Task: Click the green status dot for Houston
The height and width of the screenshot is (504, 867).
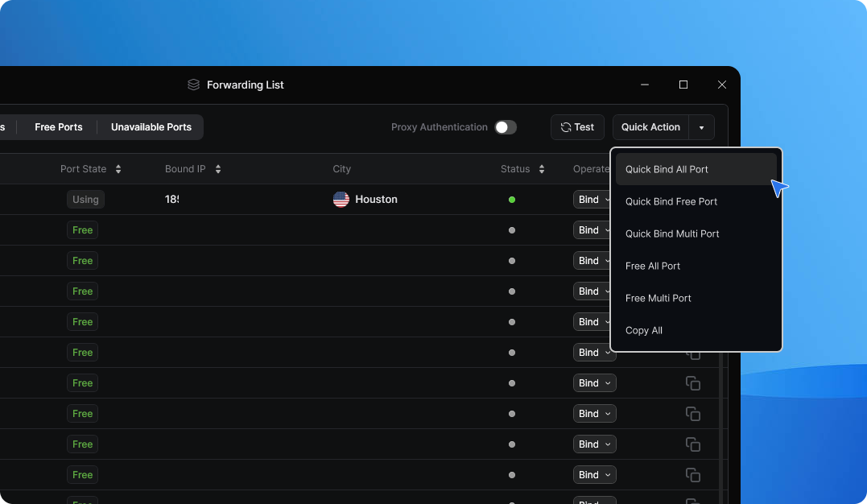Action: 512,200
